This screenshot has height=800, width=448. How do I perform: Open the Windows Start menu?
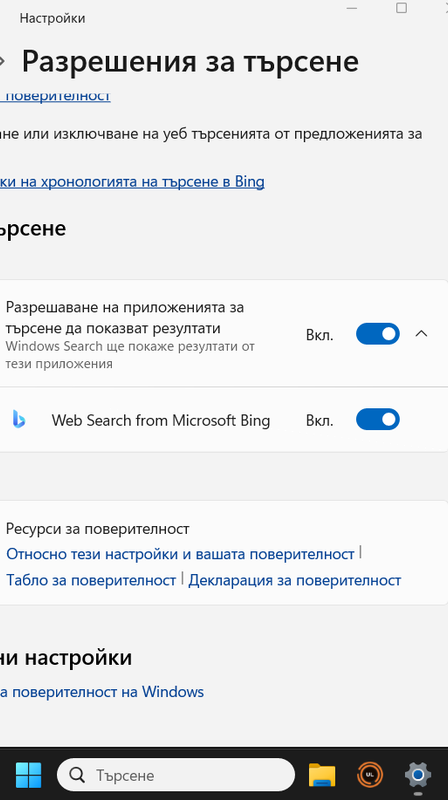tap(29, 775)
